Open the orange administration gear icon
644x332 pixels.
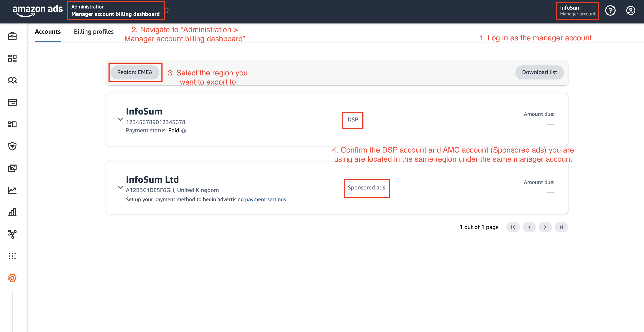coord(12,278)
